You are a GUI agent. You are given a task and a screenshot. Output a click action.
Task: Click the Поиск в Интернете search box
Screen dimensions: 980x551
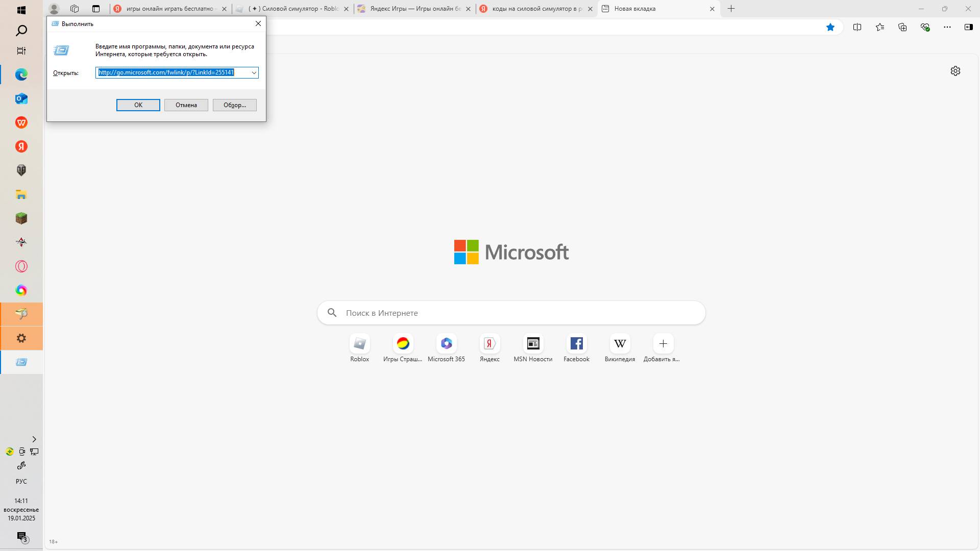pos(510,313)
